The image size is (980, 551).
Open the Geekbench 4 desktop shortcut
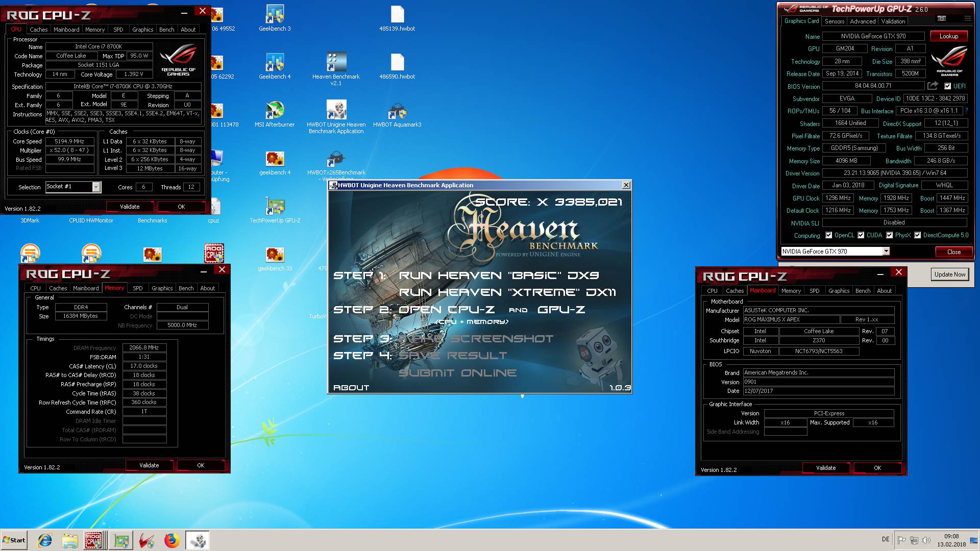(x=275, y=66)
